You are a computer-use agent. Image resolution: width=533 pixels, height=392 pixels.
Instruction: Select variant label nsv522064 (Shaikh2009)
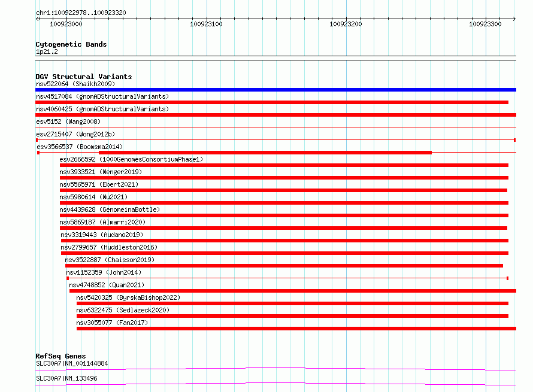[x=75, y=84]
